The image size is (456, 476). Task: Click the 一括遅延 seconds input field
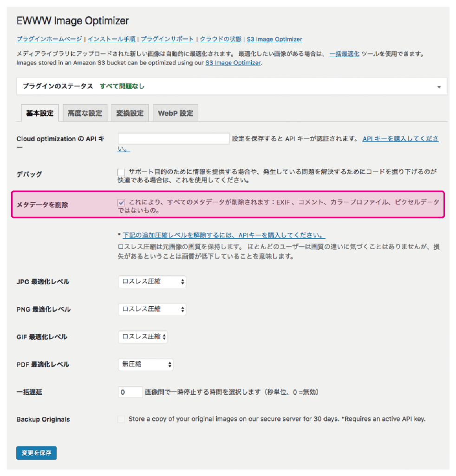tap(130, 392)
